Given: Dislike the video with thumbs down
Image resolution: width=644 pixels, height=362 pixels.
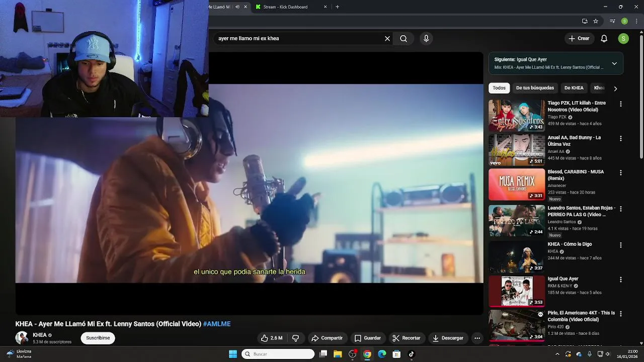Looking at the screenshot, I should (x=296, y=338).
